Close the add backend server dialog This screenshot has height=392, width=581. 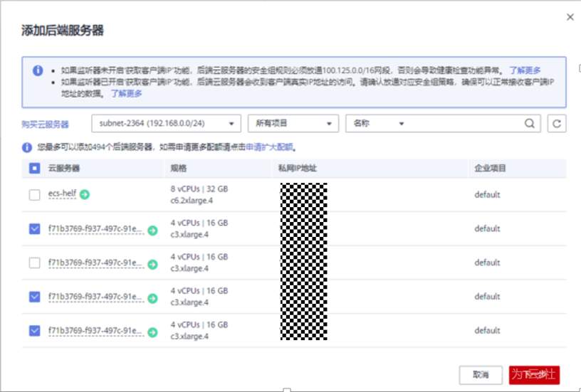(570, 17)
